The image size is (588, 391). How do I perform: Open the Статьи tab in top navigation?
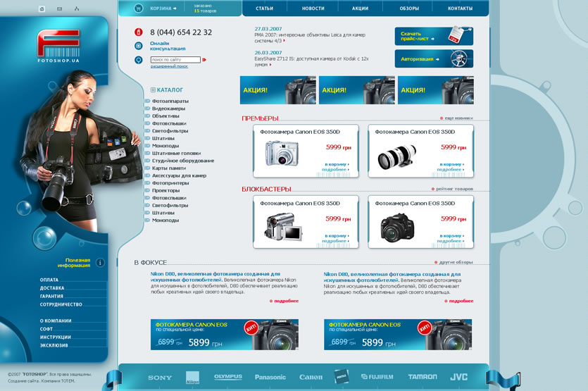coord(265,8)
